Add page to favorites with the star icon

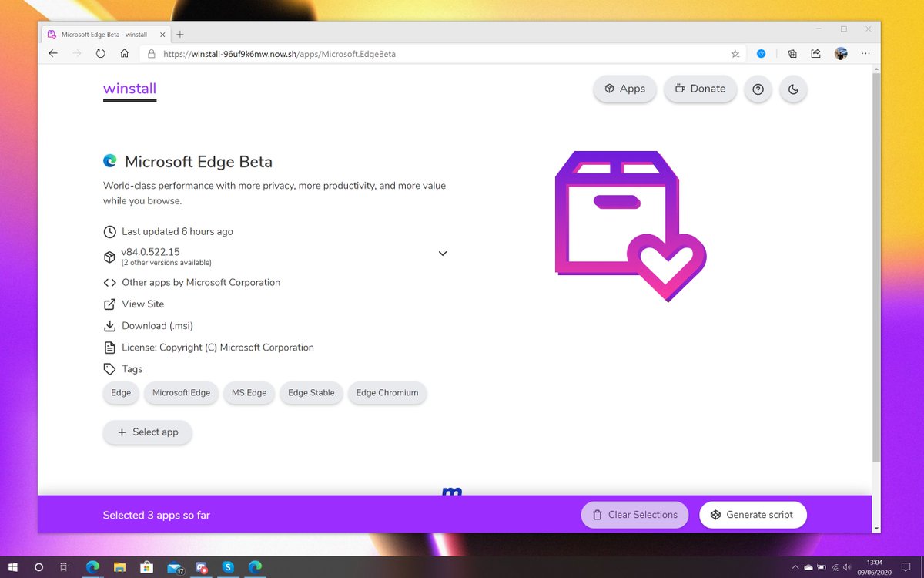[x=735, y=54]
